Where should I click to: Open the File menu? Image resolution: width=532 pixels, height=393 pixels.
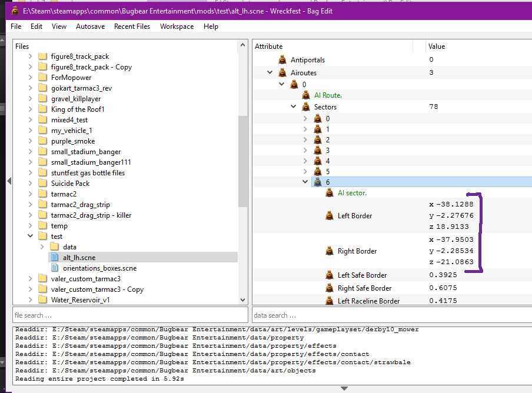coord(16,26)
